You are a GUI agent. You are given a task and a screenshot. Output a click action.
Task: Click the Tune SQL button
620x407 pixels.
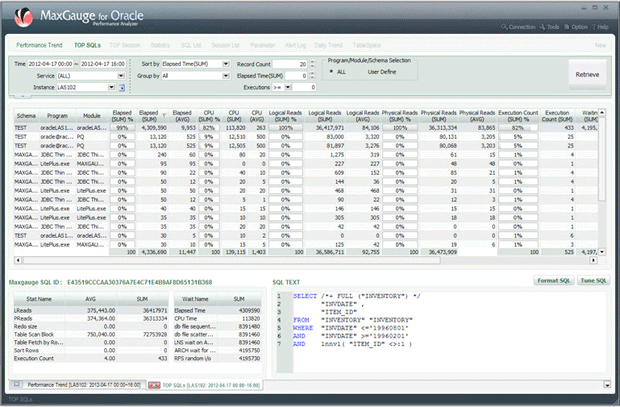click(x=593, y=280)
